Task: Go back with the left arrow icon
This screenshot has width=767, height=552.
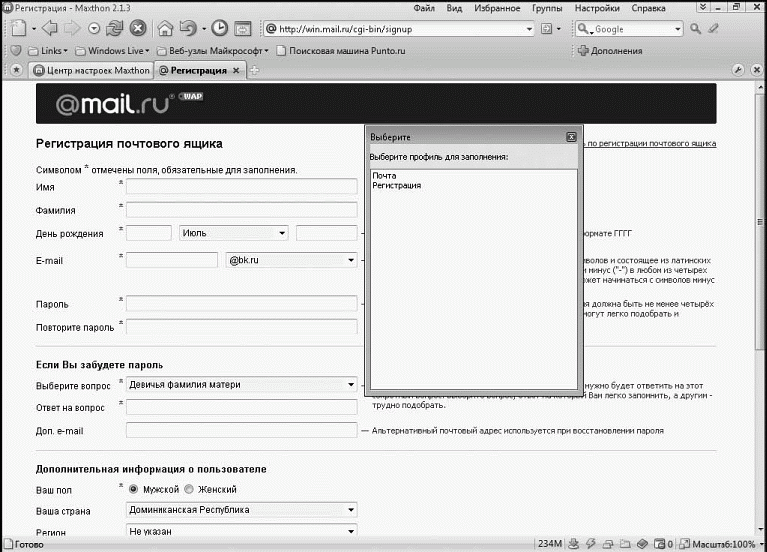Action: (x=49, y=29)
